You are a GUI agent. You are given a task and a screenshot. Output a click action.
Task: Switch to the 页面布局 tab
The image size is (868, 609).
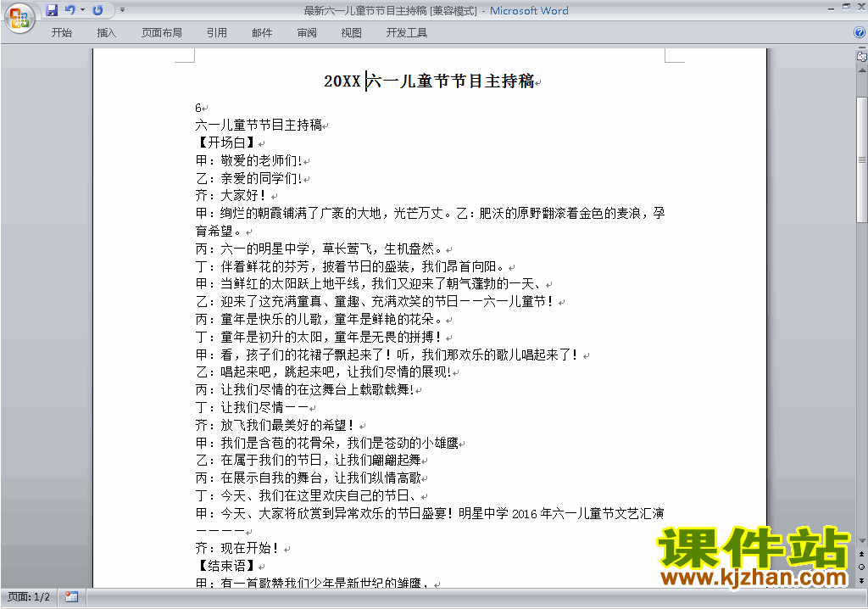[161, 33]
